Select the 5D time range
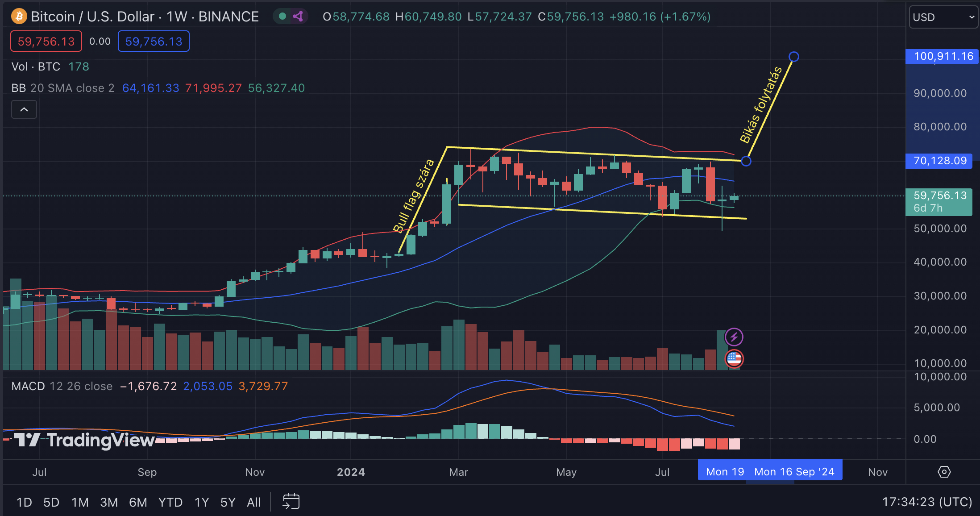 [51, 502]
